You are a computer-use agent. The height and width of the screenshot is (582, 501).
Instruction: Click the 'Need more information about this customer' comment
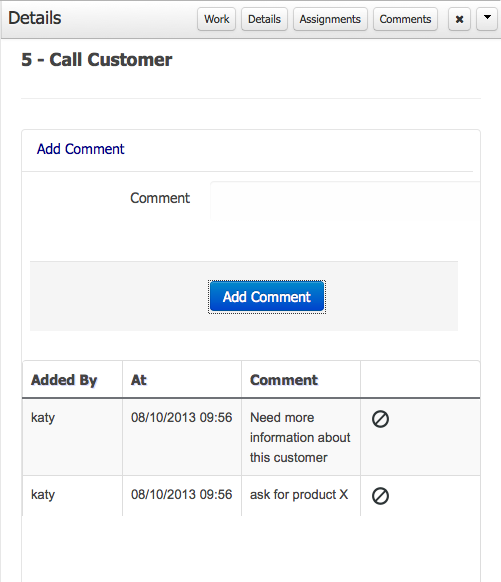(300, 437)
